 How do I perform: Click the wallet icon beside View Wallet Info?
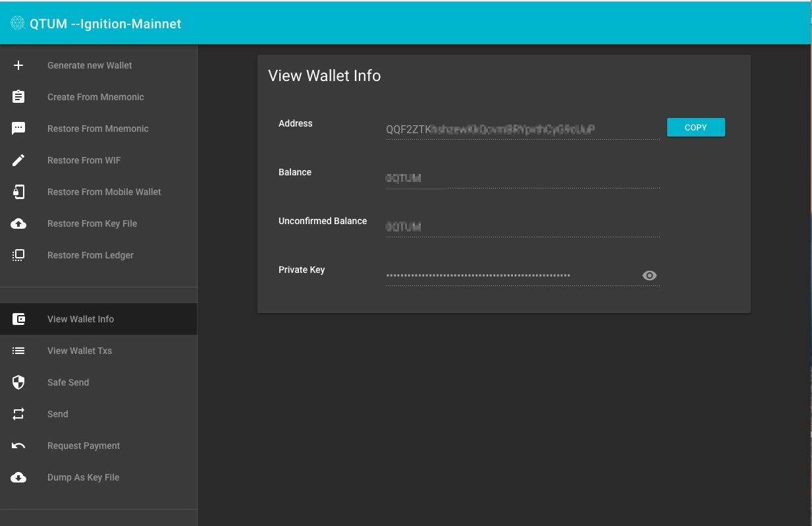(x=18, y=319)
